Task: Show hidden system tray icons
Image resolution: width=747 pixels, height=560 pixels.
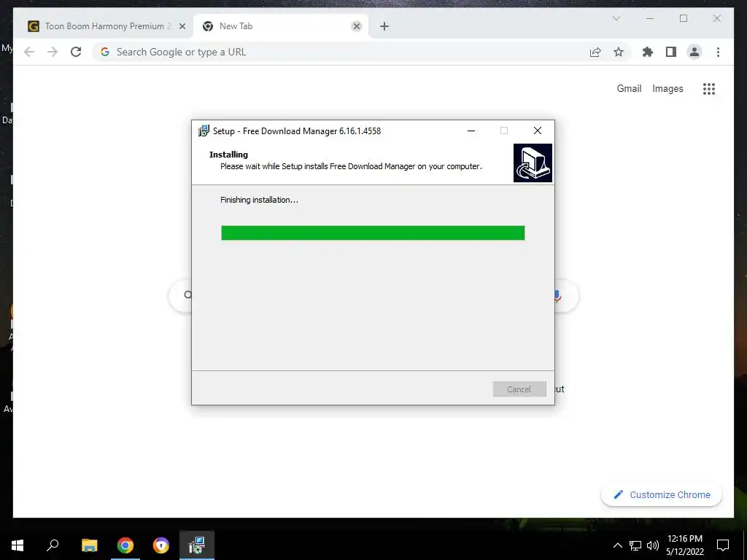Action: (617, 545)
